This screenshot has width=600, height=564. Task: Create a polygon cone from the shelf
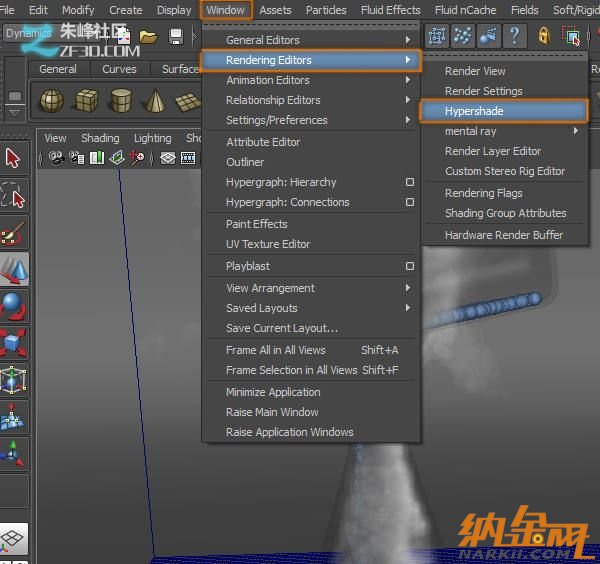point(155,101)
